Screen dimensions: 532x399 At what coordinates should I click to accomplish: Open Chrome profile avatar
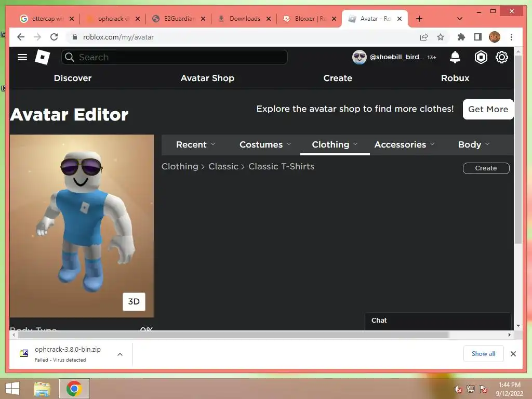495,37
